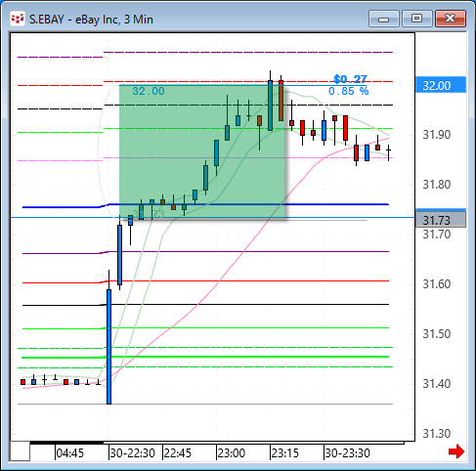Click the 31.70 price axis label
This screenshot has width=476, height=471.
pos(437,235)
